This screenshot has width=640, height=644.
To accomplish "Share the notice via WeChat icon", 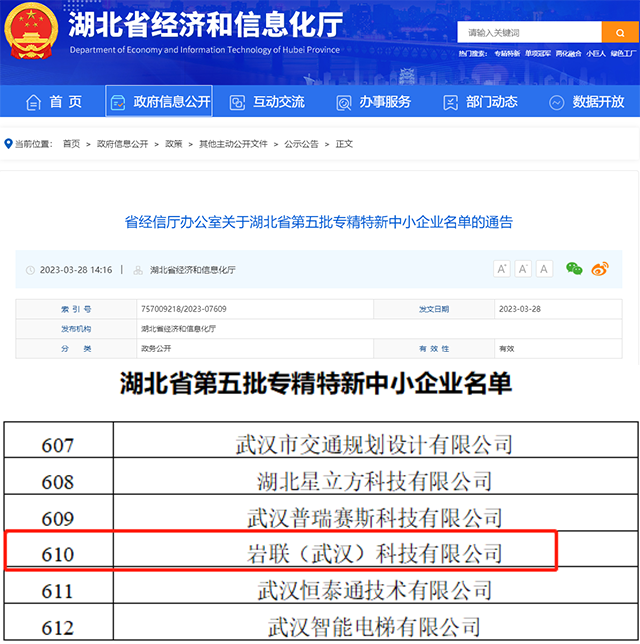I will (574, 269).
